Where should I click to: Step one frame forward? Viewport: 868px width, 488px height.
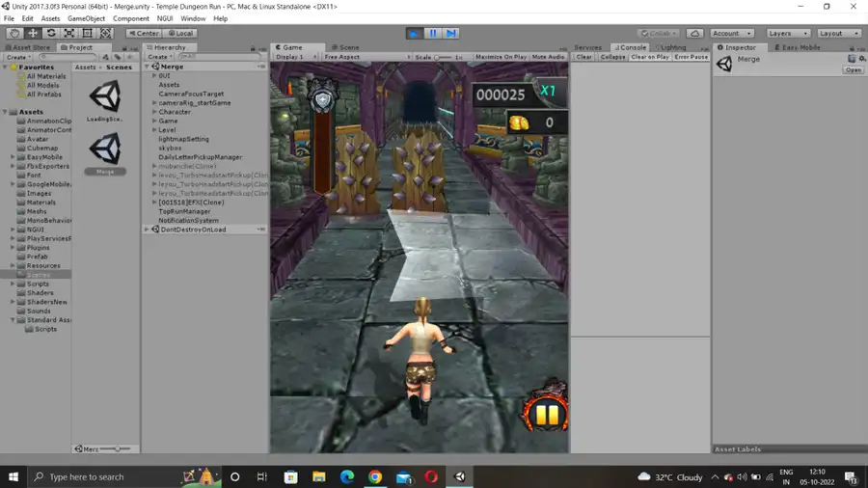451,33
